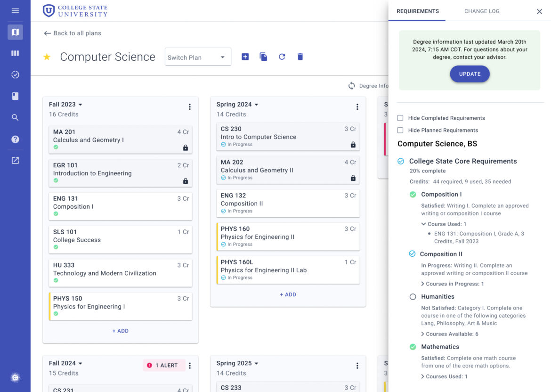The image size is (551, 392).
Task: Open the columns view icon in sidebar
Action: [15, 53]
